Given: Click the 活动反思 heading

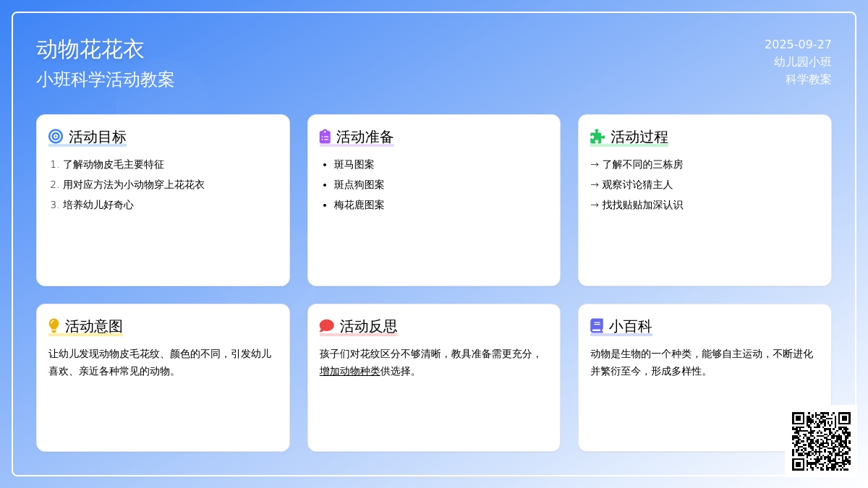Looking at the screenshot, I should (368, 326).
